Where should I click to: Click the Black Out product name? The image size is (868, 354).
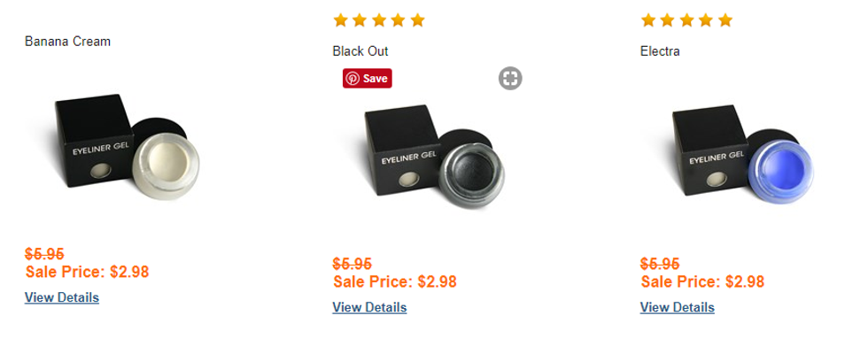click(360, 51)
